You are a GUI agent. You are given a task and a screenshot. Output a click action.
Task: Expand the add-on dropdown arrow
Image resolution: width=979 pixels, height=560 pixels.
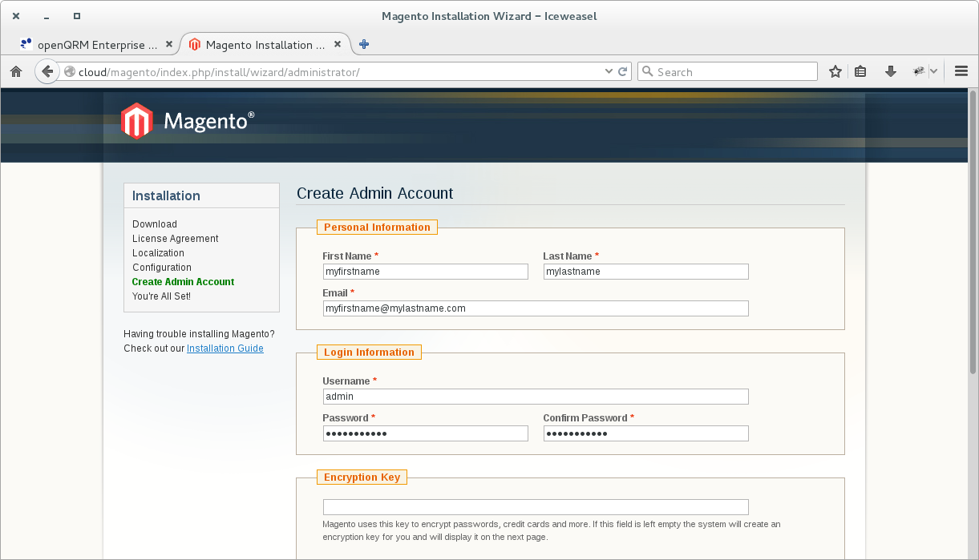[x=933, y=71]
